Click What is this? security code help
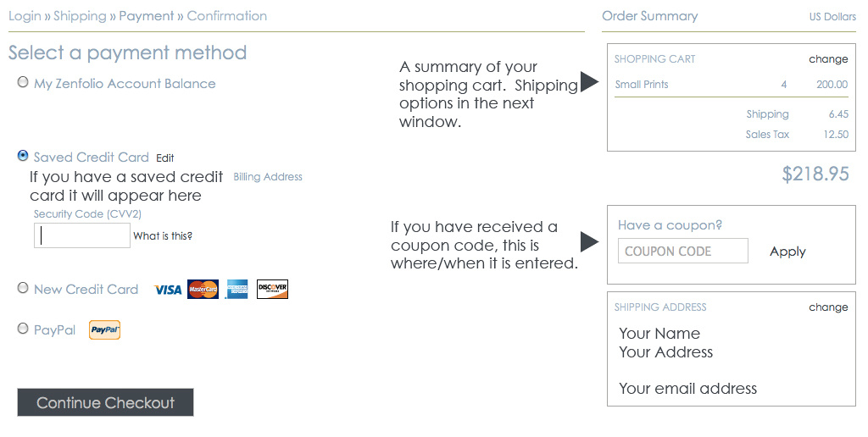The height and width of the screenshot is (437, 868). coord(163,236)
